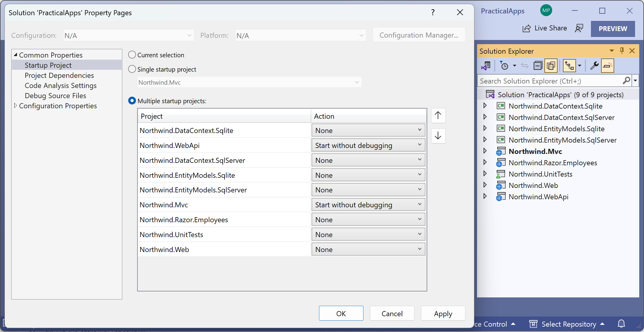Click the help question mark in dialog

(x=433, y=12)
